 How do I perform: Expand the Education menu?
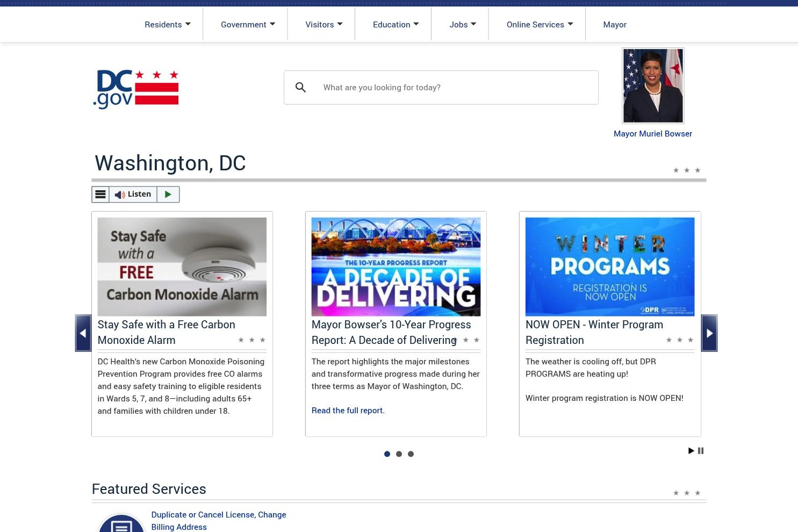coord(396,24)
